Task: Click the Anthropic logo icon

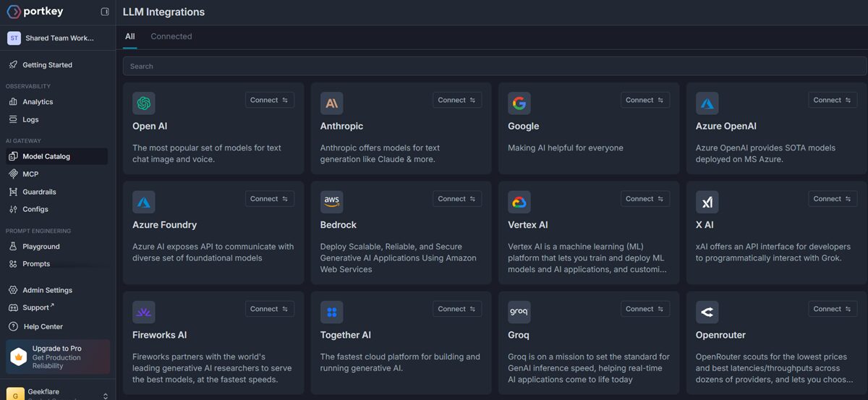Action: 331,103
